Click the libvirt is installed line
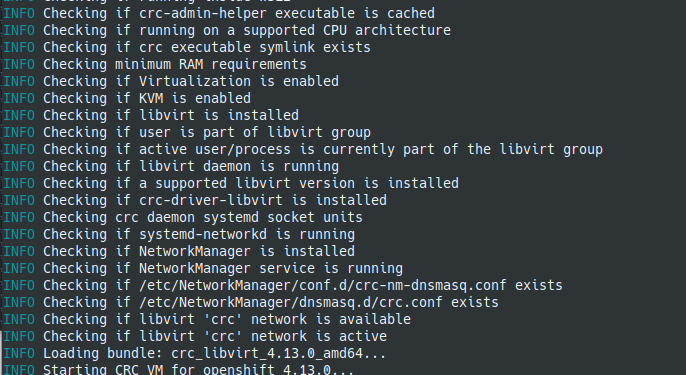This screenshot has width=686, height=375. 151,116
